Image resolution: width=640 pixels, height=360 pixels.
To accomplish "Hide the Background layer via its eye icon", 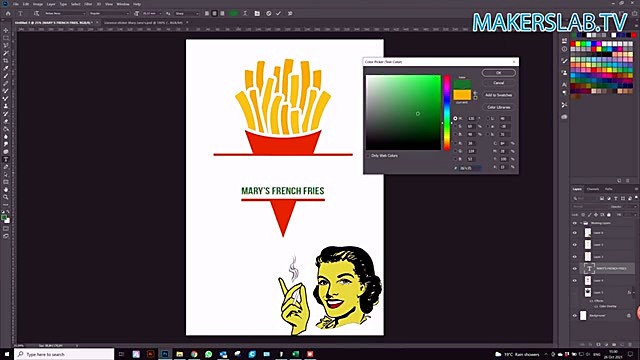I will click(x=575, y=316).
